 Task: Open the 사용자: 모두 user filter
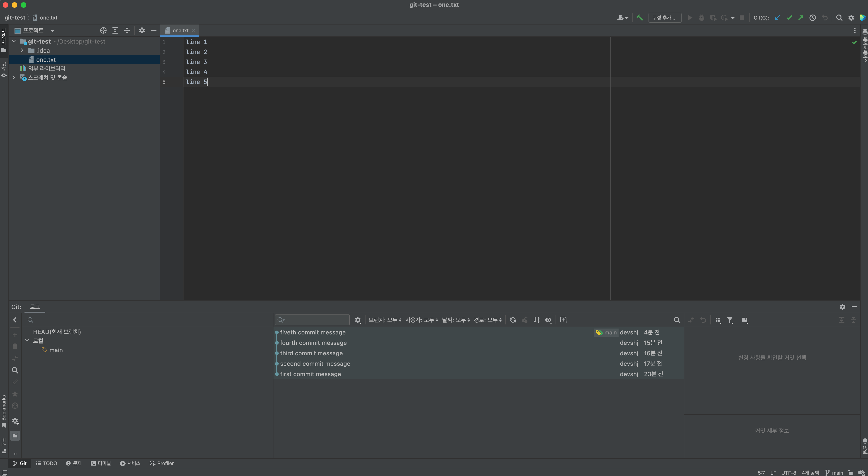(x=422, y=320)
